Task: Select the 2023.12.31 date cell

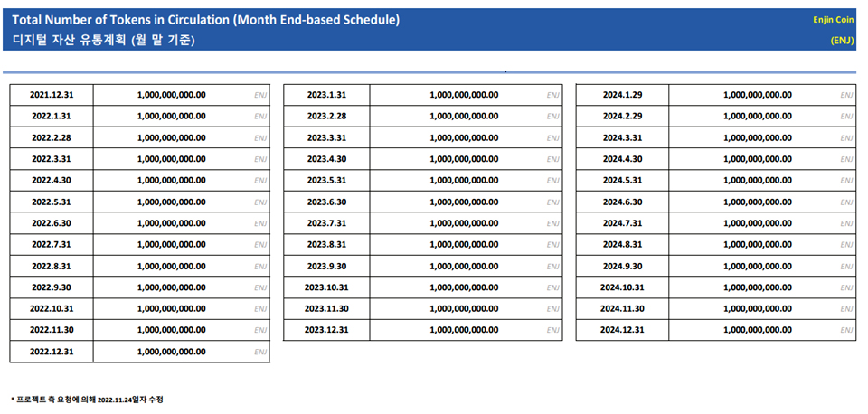Action: click(326, 330)
